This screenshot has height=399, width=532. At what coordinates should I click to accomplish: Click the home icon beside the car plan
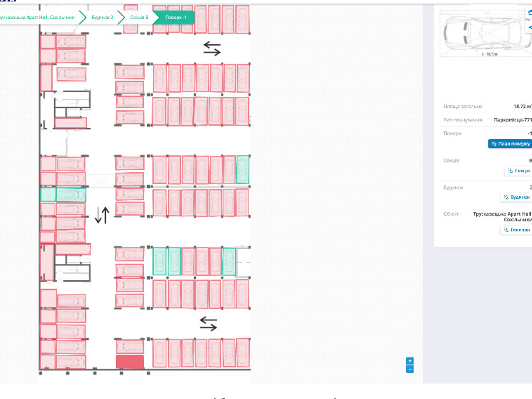529,13
